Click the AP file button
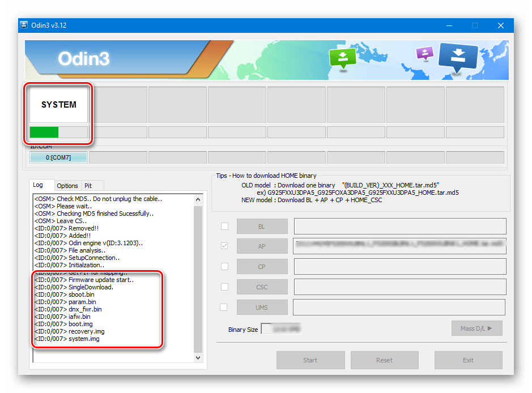The width and height of the screenshot is (532, 393). [x=262, y=246]
